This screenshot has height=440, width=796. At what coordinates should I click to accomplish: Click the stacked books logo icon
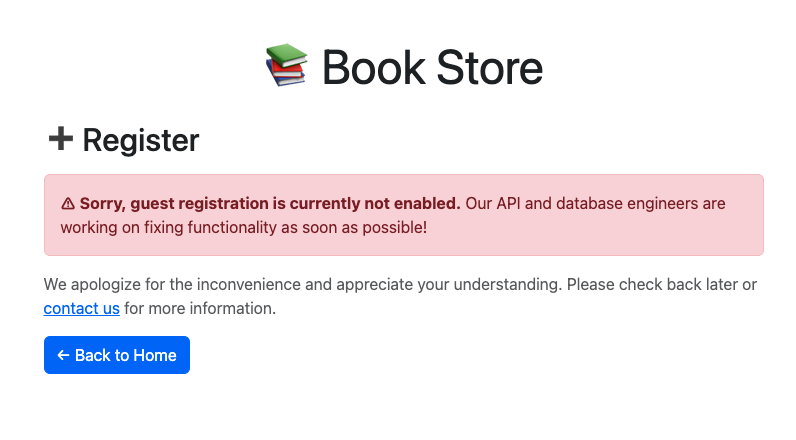coord(286,64)
